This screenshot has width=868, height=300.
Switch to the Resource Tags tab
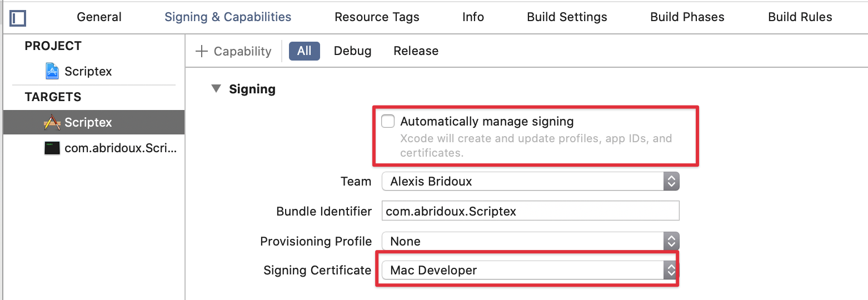[x=377, y=17]
